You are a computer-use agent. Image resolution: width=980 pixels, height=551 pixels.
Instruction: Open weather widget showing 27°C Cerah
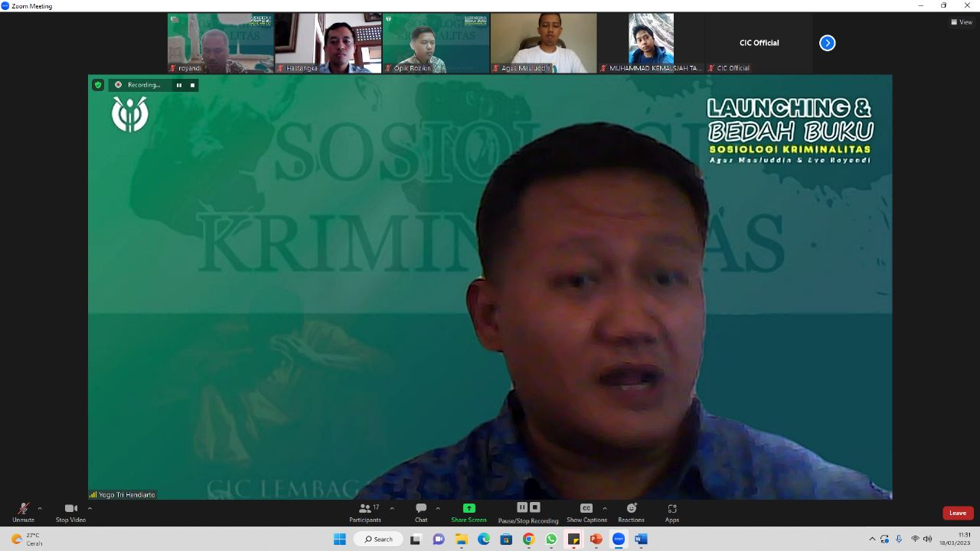pos(27,539)
